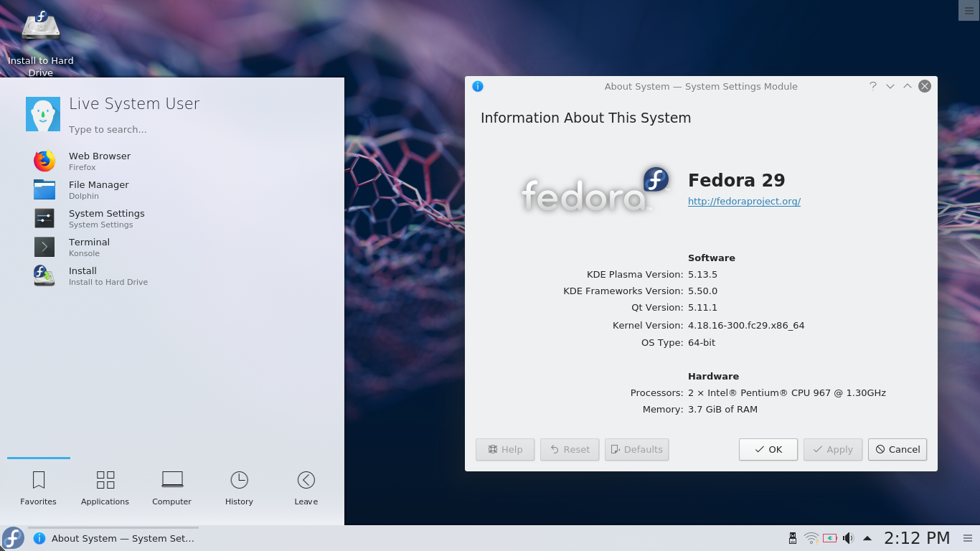Open the Konsole terminal icon
Screen dimensions: 980x551
click(44, 247)
